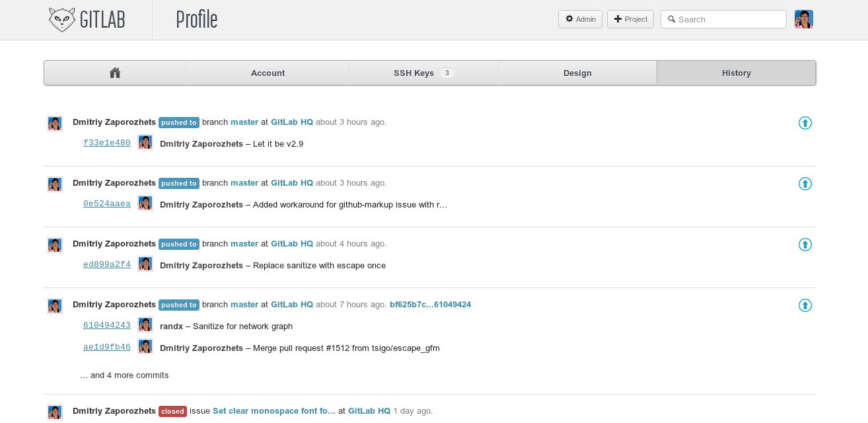Screen dimensions: 868x423
Task: Click event avatar for 4 hours ago push
Action: tap(55, 245)
